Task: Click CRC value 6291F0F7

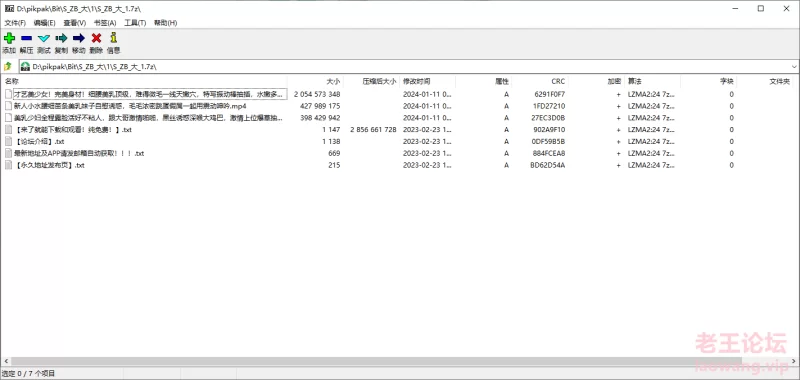Action: pos(549,94)
